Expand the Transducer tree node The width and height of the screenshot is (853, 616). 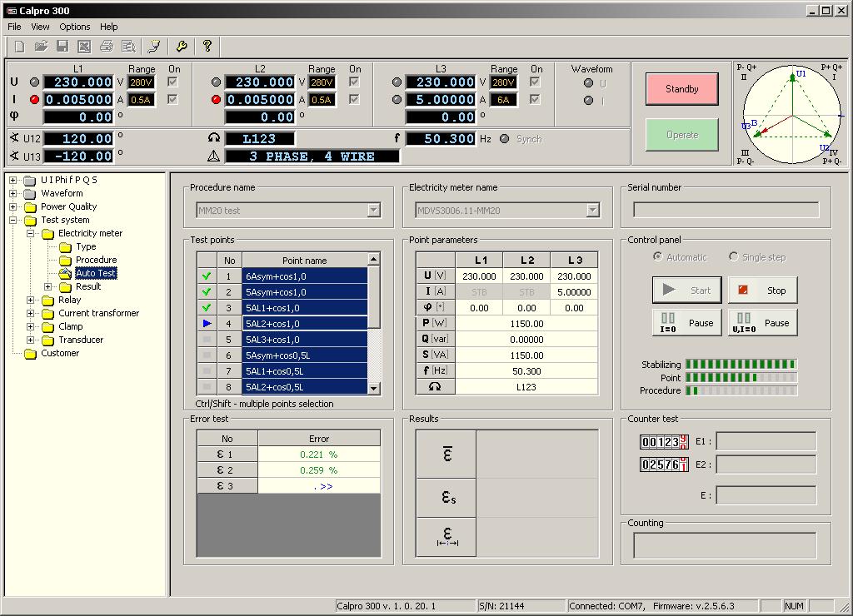(31, 340)
